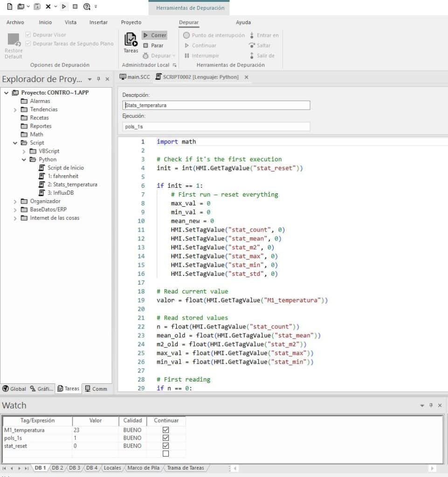Expand the VBScript folder
The image size is (448, 477).
[x=24, y=151]
